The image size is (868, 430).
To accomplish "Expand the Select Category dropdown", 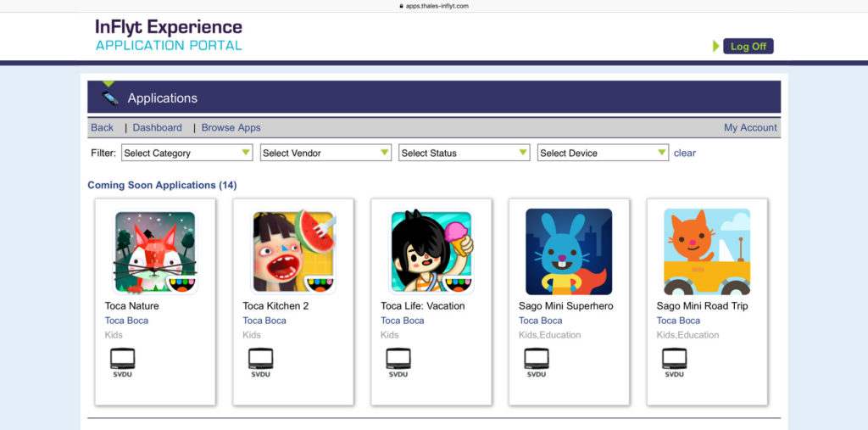I will pyautogui.click(x=187, y=153).
